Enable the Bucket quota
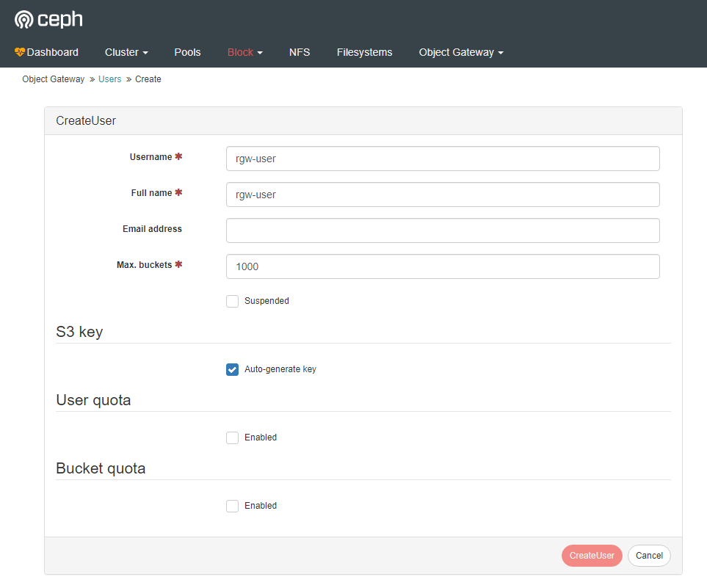 coord(232,506)
